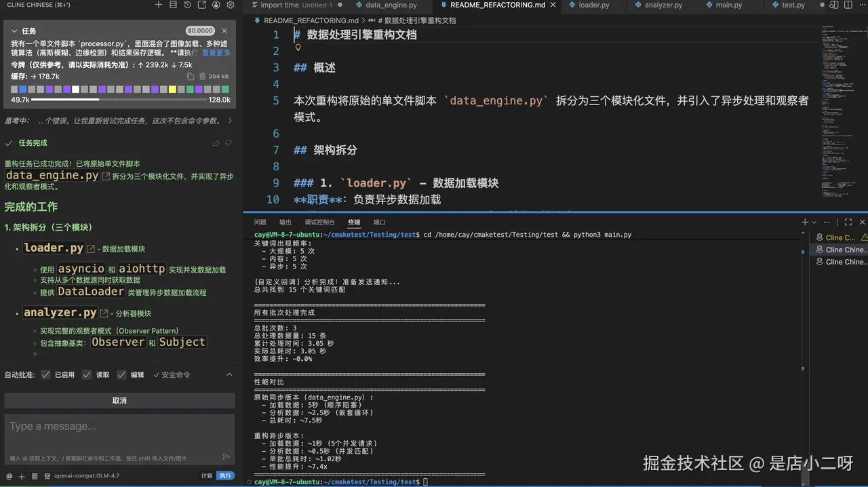This screenshot has height=487, width=868.
Task: Open the openai-compat:GLM-4.7 model selector
Action: click(87, 476)
